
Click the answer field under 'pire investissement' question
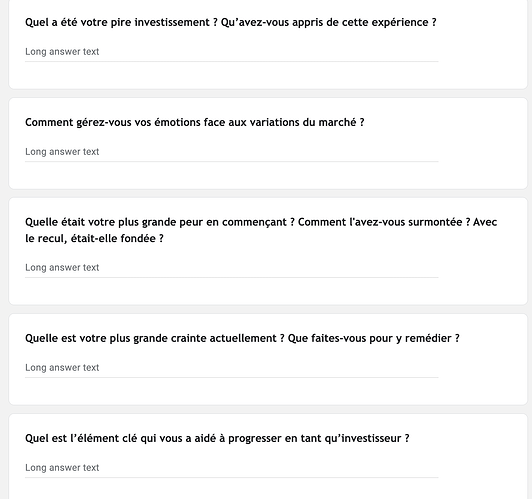(232, 52)
